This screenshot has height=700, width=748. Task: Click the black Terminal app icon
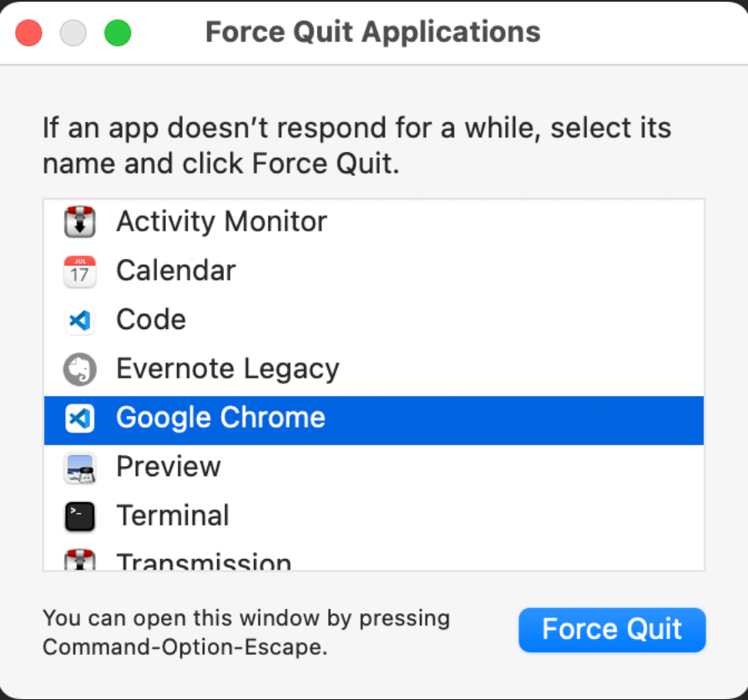pos(80,516)
